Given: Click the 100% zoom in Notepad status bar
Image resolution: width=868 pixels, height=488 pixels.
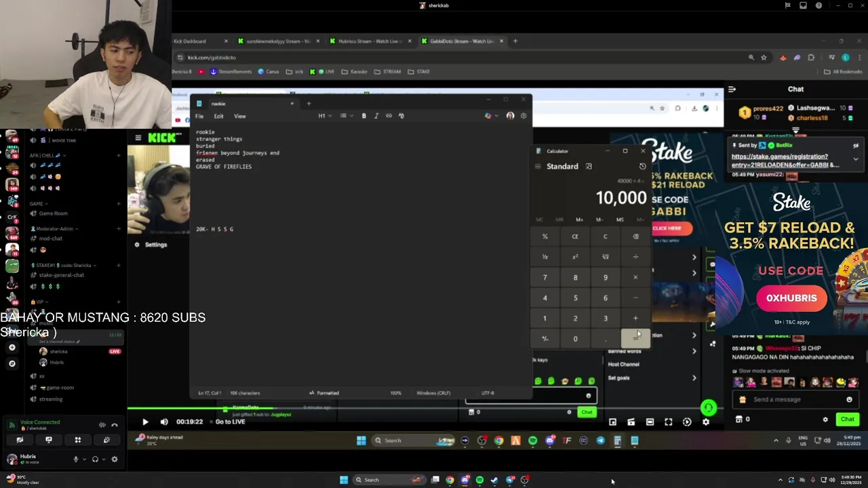Looking at the screenshot, I should point(395,393).
